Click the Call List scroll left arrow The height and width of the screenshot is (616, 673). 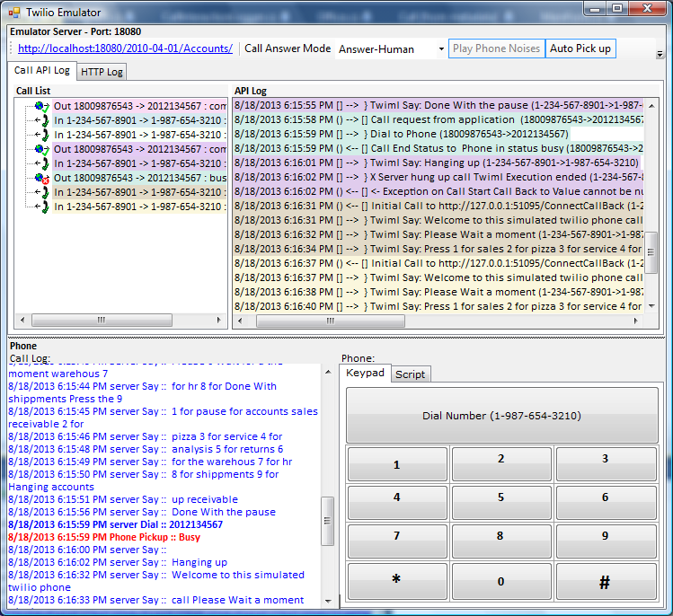click(x=22, y=320)
